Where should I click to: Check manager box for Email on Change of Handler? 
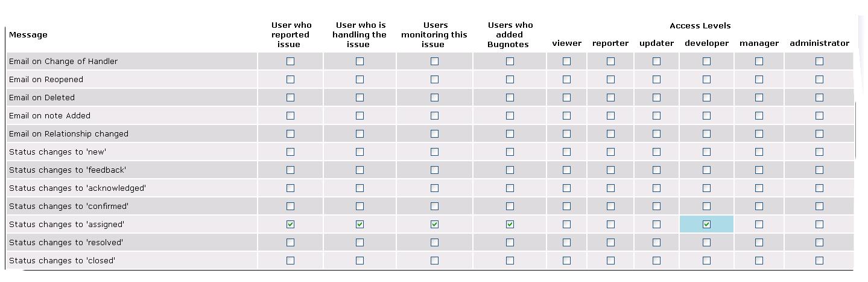coord(759,61)
